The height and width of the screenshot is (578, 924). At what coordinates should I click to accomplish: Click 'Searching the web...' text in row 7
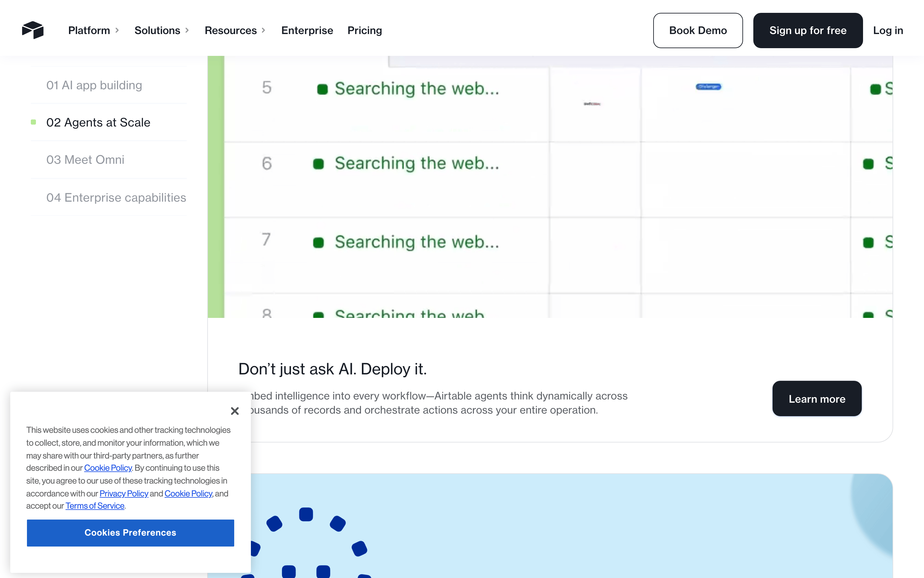(x=417, y=242)
